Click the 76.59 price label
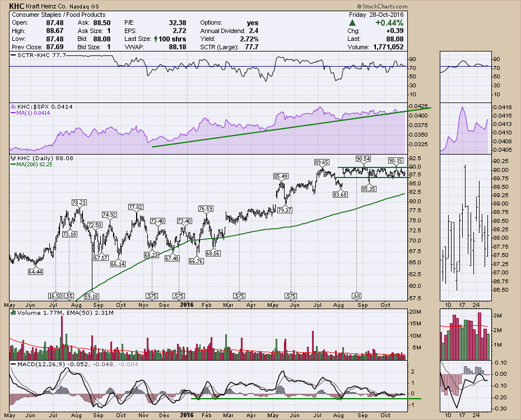521x420 pixels. pos(206,209)
